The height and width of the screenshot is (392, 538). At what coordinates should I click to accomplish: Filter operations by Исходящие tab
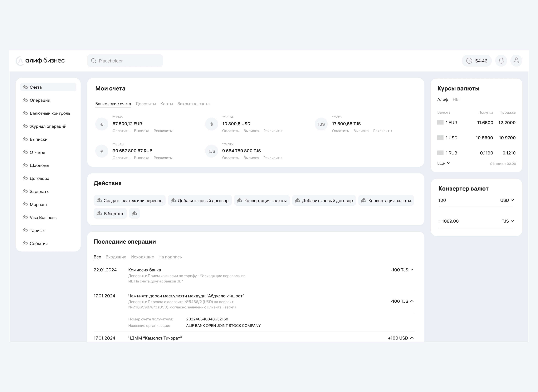(x=142, y=257)
